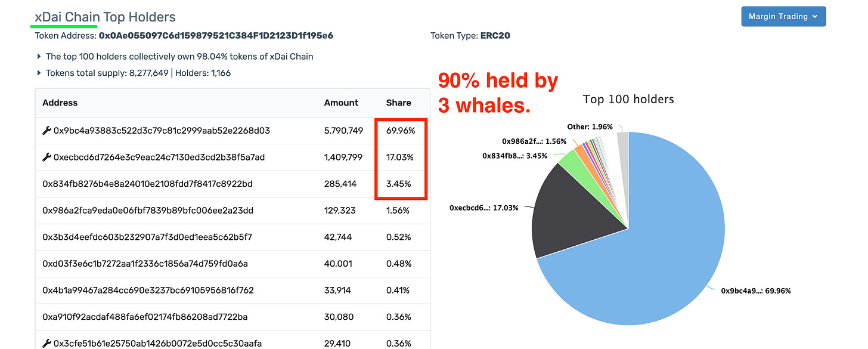Open address 0x3b3d4eefdc603b232907a7f3d0ed1eea5c62b5f7
Image resolution: width=868 pixels, height=349 pixels.
pos(147,237)
